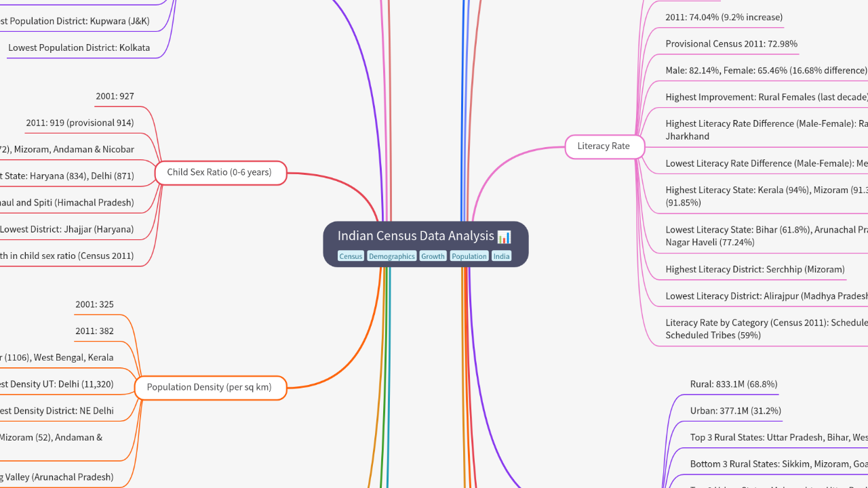Click 'Highest Literacy Rate Difference (Male-Female)' leaf
This screenshot has height=488, width=868.
(766, 129)
